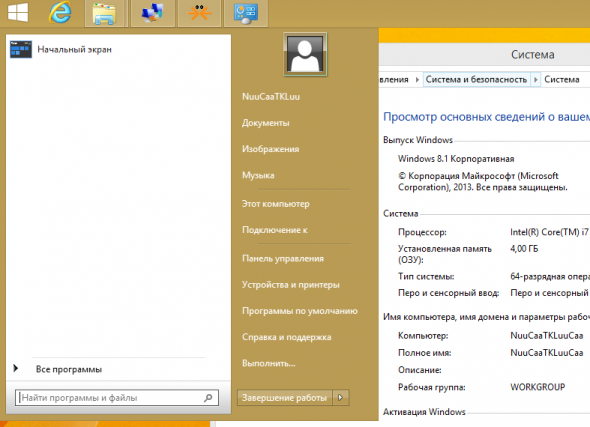Viewport: 590px width, 427px height.
Task: Select Выполнить... in the Start menu
Action: click(x=269, y=363)
